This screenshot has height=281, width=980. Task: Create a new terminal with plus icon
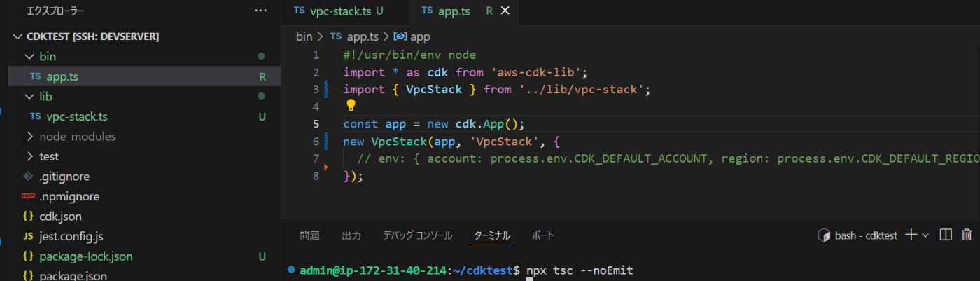coord(911,235)
